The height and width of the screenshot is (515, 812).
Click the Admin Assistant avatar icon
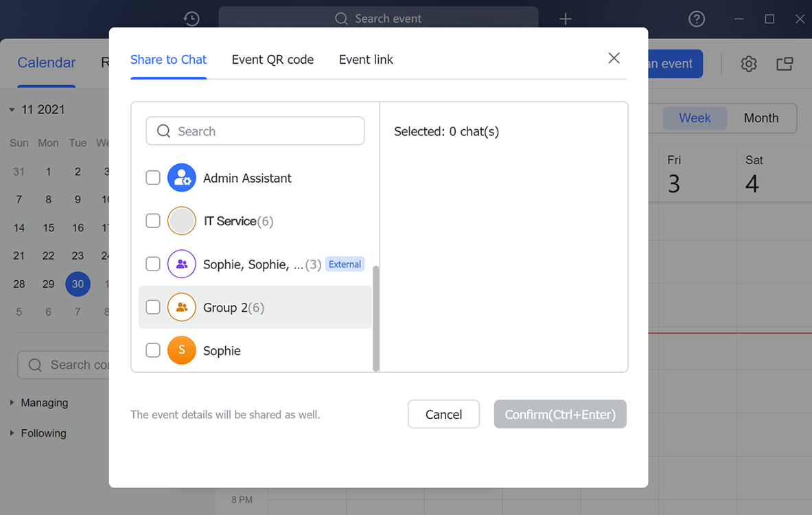point(182,178)
